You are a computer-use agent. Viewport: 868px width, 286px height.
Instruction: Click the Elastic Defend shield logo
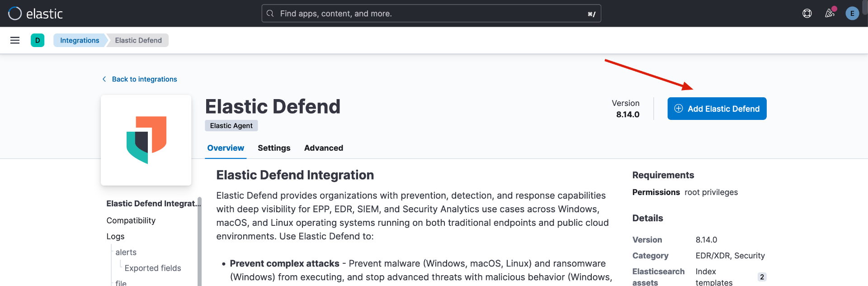[x=146, y=140]
